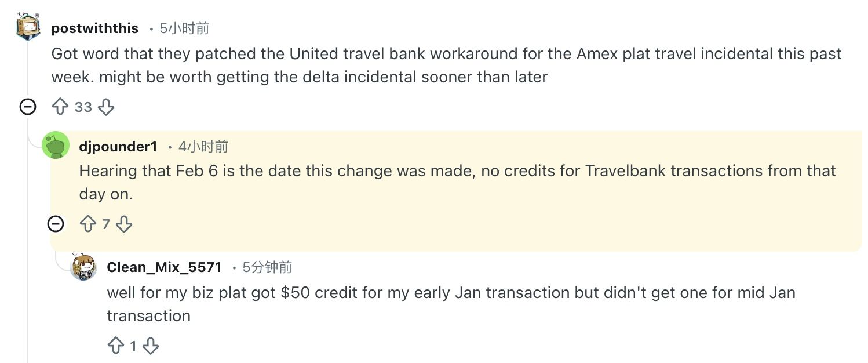Click the vote count 33
The width and height of the screenshot is (868, 363).
83,107
